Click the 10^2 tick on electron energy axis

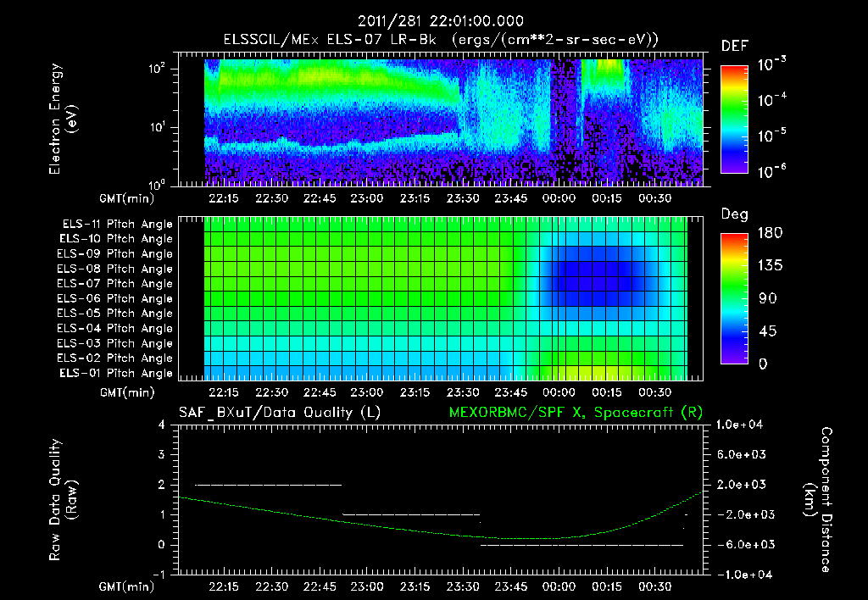coord(157,69)
